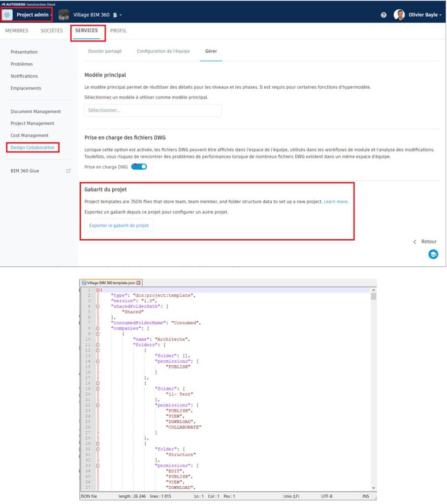Screen dimensions: 447x504
Task: Click the Village BIM 360 project thumbnail
Action: [x=64, y=15]
